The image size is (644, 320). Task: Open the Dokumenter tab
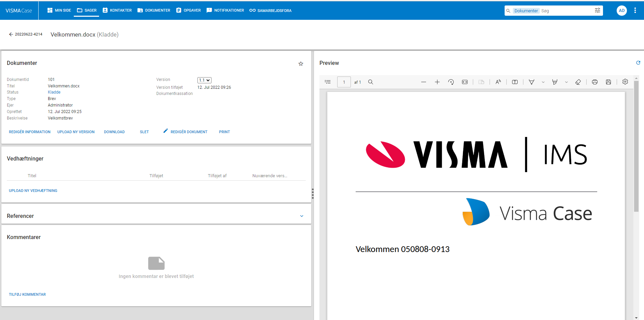tap(154, 11)
